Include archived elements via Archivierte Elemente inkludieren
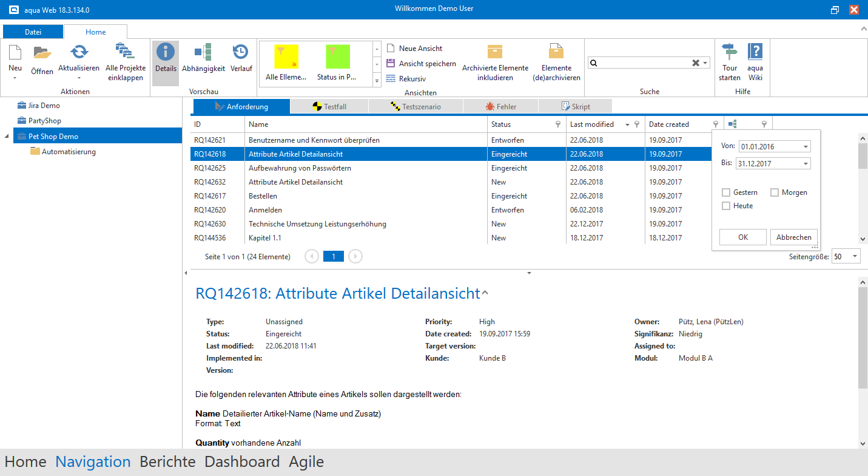This screenshot has height=476, width=868. coord(495,53)
